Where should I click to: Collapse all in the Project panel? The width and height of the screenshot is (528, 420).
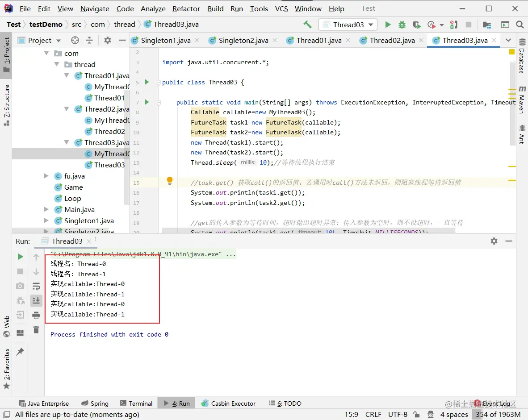pyautogui.click(x=89, y=40)
